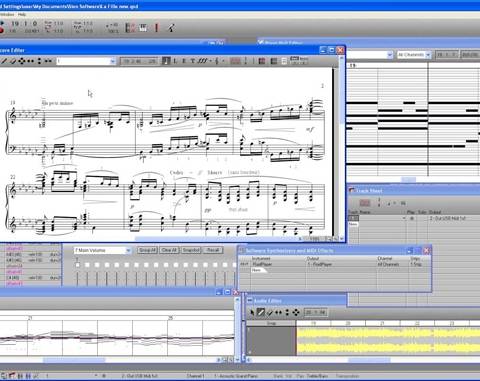Image resolution: width=480 pixels, height=381 pixels.
Task: Click the position display field in Score Editor
Action: pyautogui.click(x=139, y=61)
